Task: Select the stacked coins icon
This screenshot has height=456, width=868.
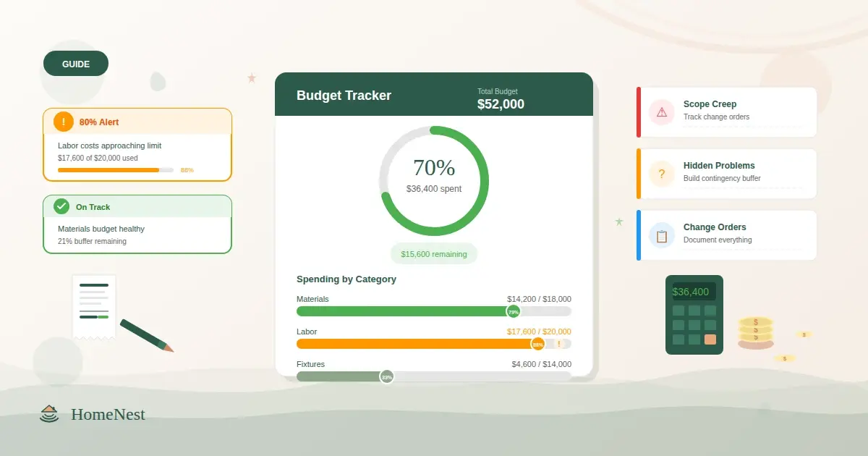Action: [x=755, y=332]
